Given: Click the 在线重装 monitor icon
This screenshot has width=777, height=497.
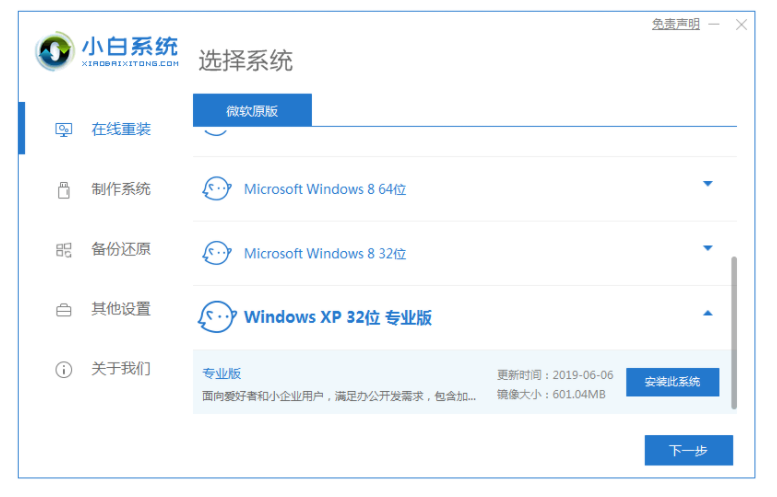Looking at the screenshot, I should pos(64,129).
